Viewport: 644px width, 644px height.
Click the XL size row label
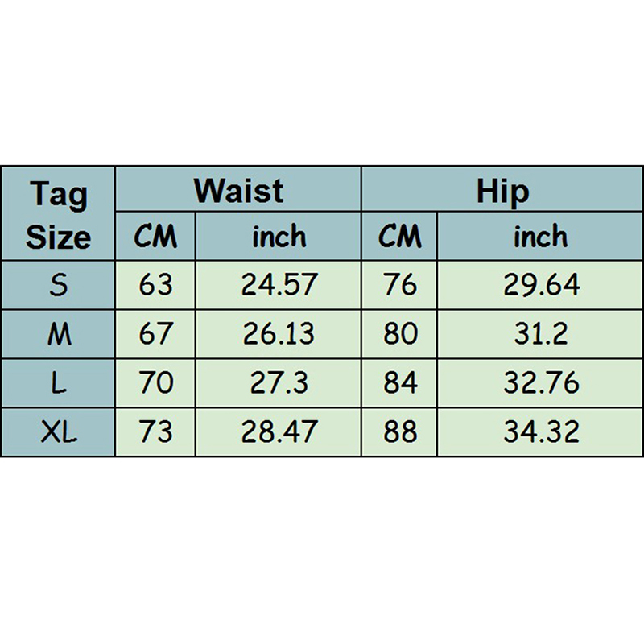pyautogui.click(x=58, y=432)
